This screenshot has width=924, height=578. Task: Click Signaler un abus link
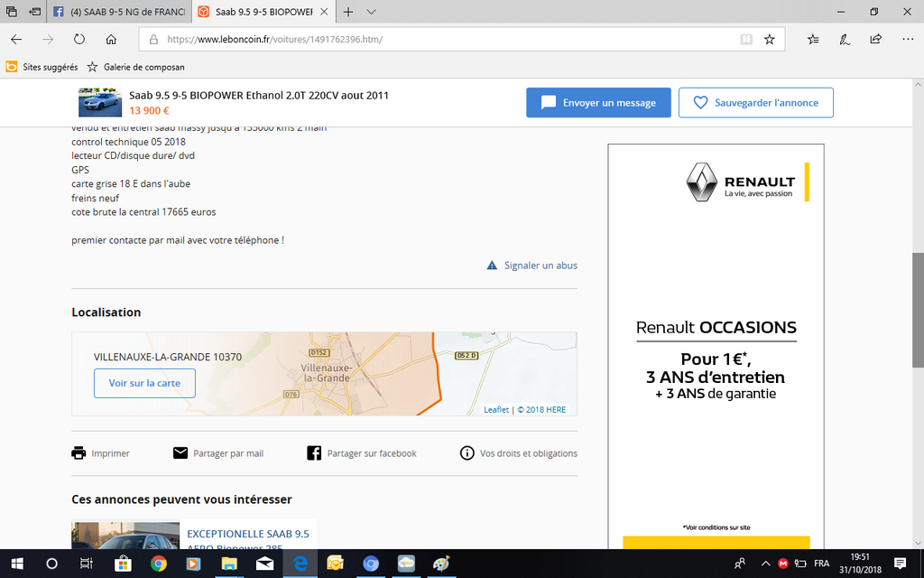[x=531, y=266]
